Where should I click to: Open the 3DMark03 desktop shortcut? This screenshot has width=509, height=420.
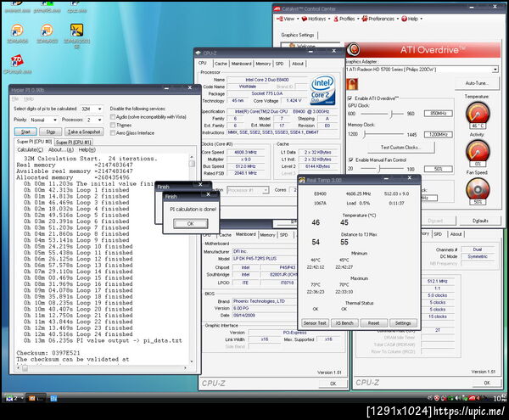point(48,32)
